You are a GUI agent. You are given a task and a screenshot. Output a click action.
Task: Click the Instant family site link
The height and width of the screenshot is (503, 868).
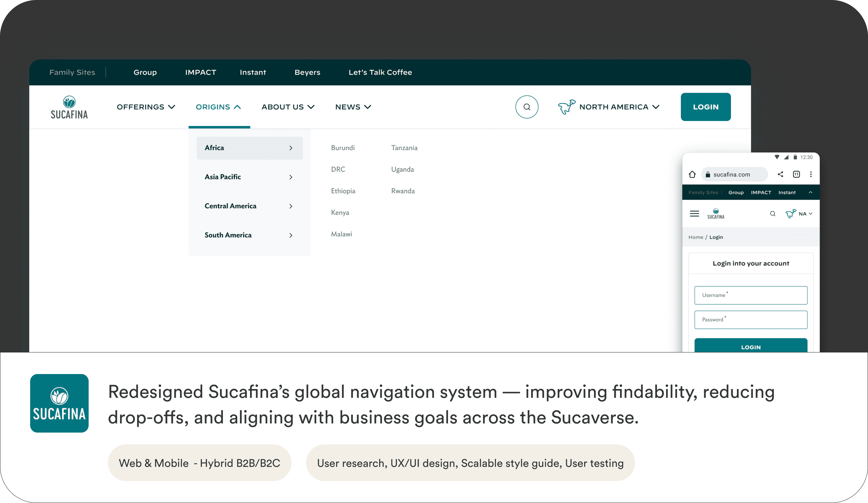click(253, 72)
